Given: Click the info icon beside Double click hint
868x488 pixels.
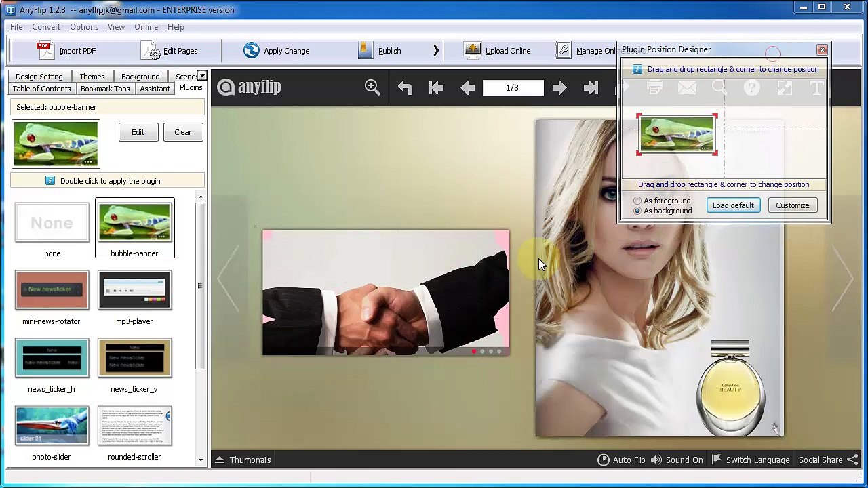Looking at the screenshot, I should 50,180.
